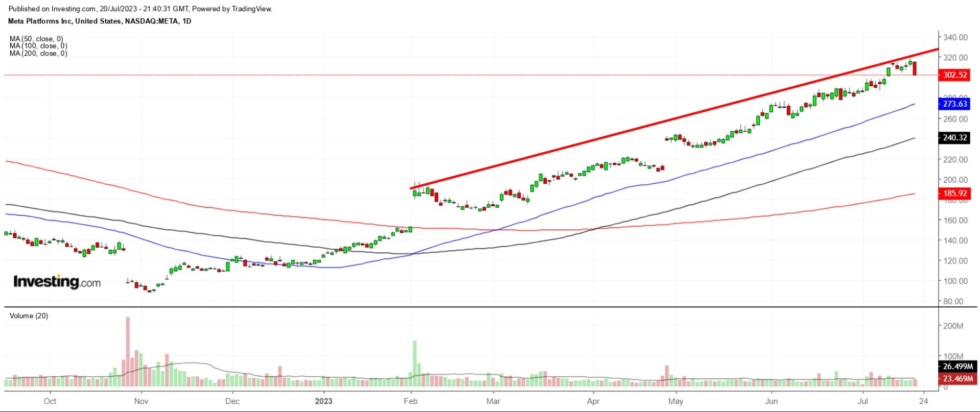Click the 100.00 price axis label

click(955, 281)
